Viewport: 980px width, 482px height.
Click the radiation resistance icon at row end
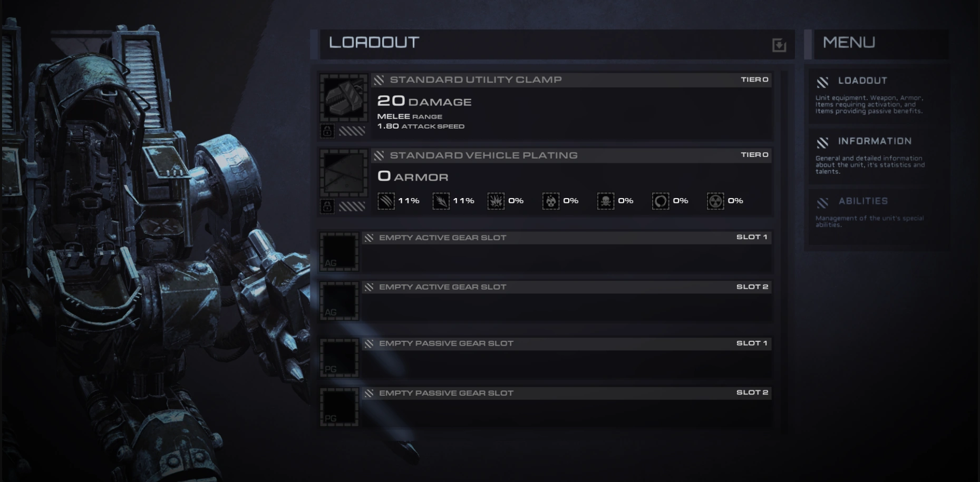pos(715,201)
